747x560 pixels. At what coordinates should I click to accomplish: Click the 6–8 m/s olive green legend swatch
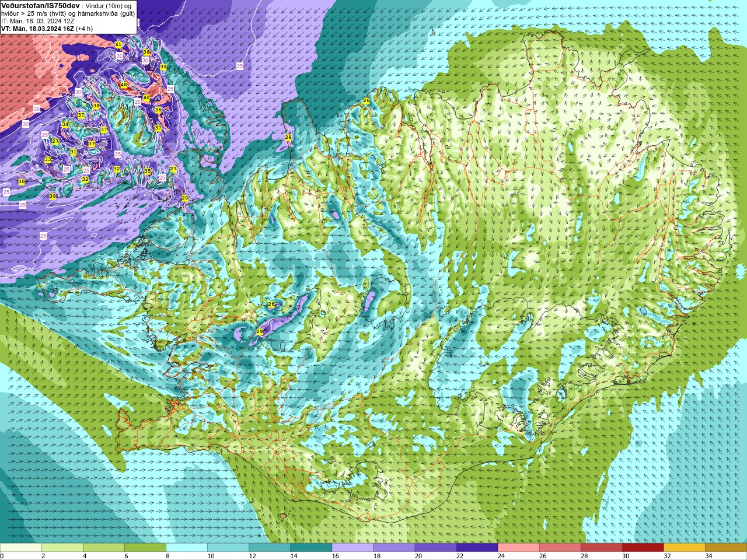coord(145,547)
